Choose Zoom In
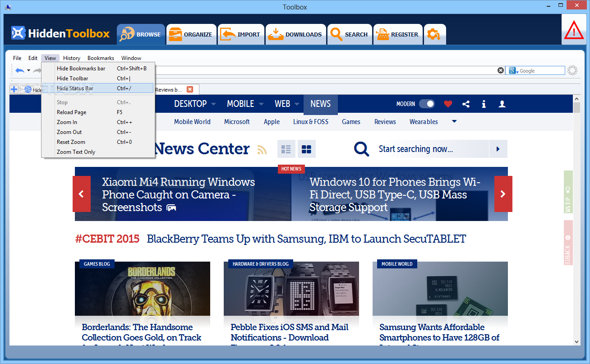Viewport: 590px width, 364px height. [x=98, y=122]
